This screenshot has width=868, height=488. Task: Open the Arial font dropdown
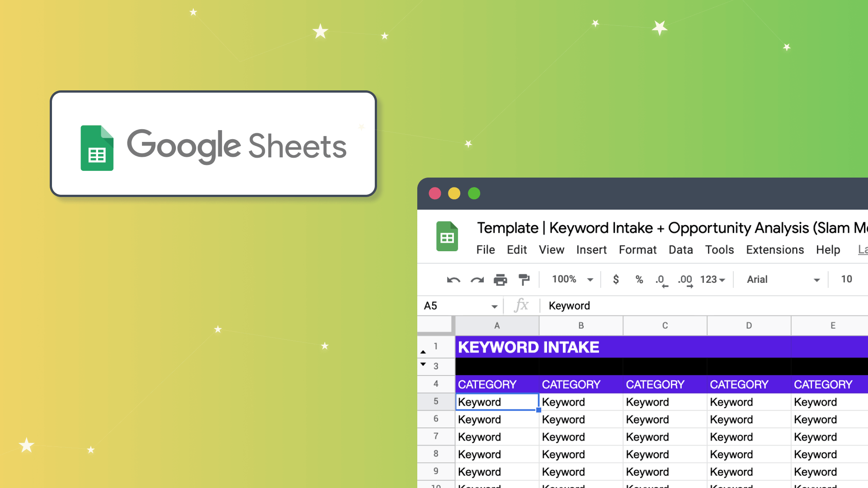point(783,280)
